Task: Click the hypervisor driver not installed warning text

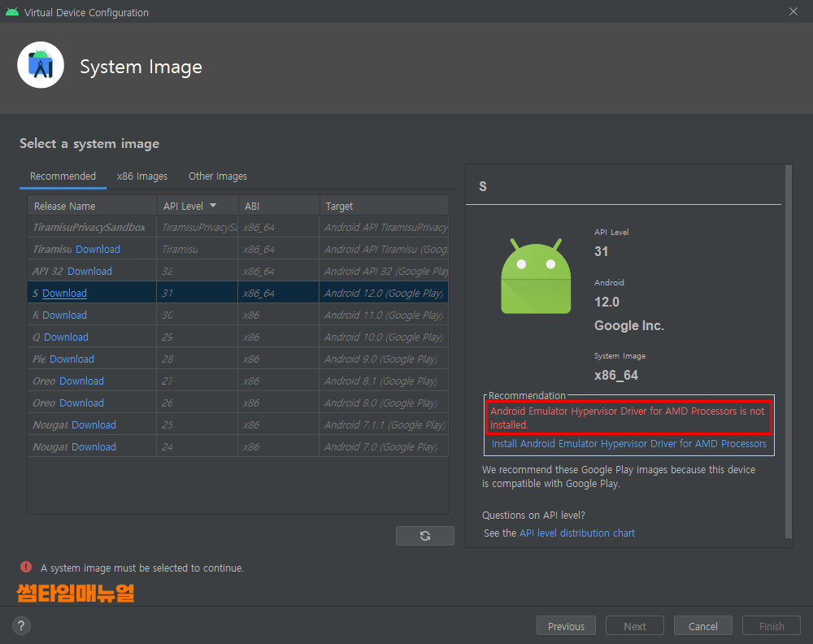Action: [628, 418]
